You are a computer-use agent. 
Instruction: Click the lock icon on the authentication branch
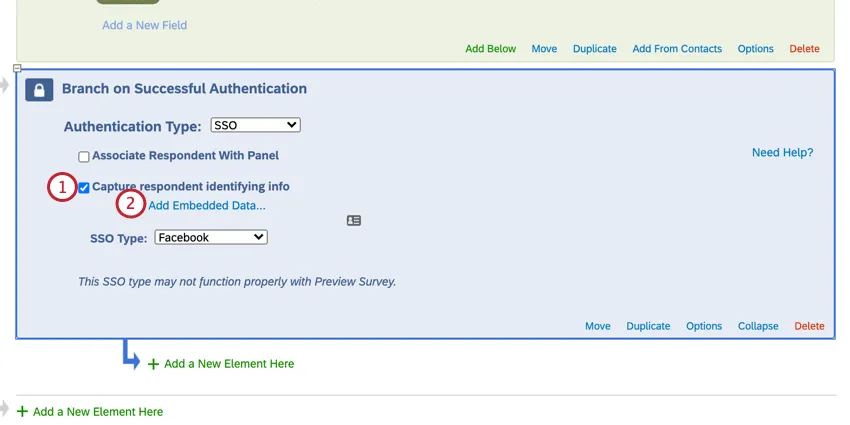point(38,90)
